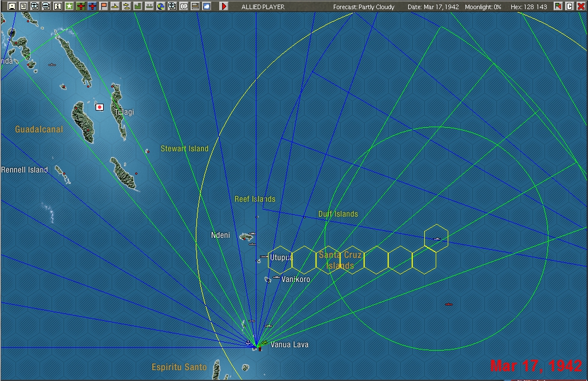Click 'Forecast: Partly Cloudy' text
Screen dimensions: 588x381
364,7
